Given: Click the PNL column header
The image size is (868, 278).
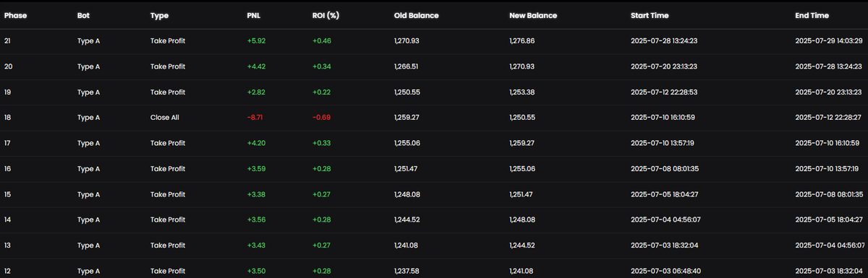Looking at the screenshot, I should pyautogui.click(x=254, y=15).
